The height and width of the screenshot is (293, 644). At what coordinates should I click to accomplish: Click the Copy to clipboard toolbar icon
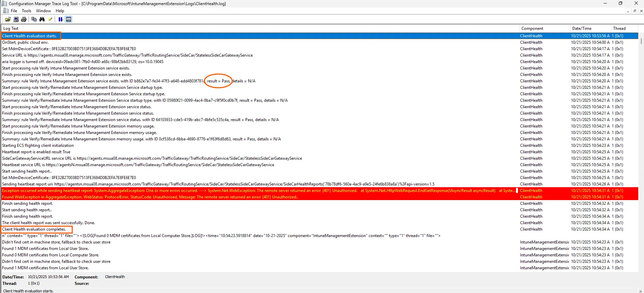[34, 19]
